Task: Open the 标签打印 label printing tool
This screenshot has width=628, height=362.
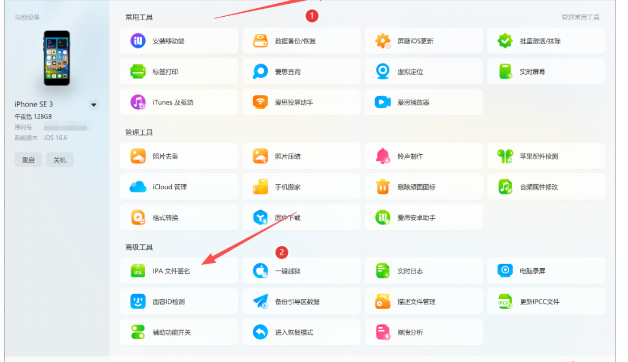Action: tap(179, 72)
